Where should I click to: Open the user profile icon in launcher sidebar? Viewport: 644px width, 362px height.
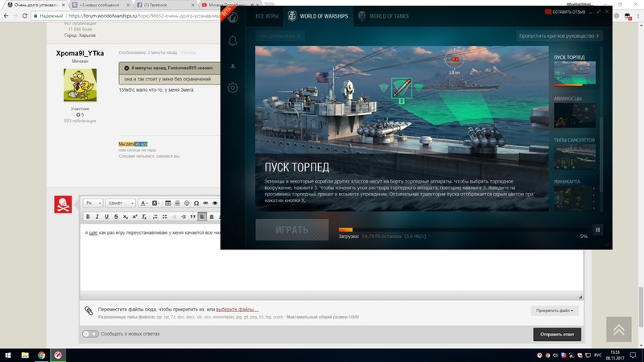point(233,66)
